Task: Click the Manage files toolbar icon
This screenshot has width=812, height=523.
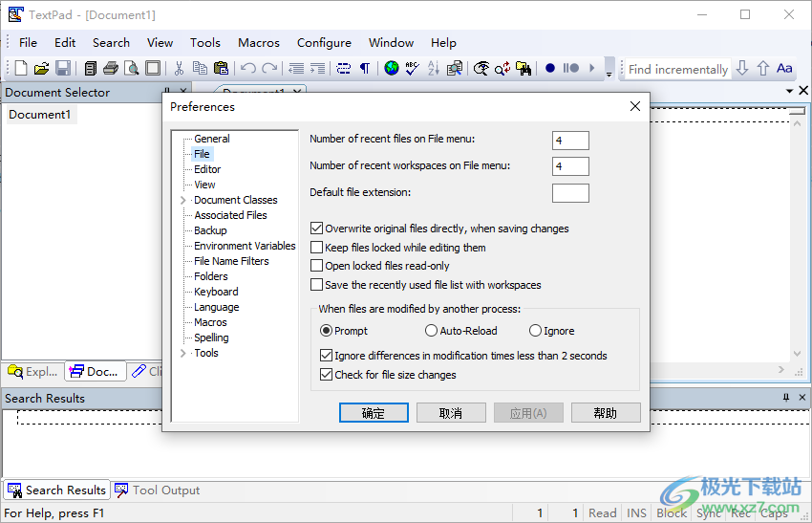Action: pyautogui.click(x=90, y=68)
